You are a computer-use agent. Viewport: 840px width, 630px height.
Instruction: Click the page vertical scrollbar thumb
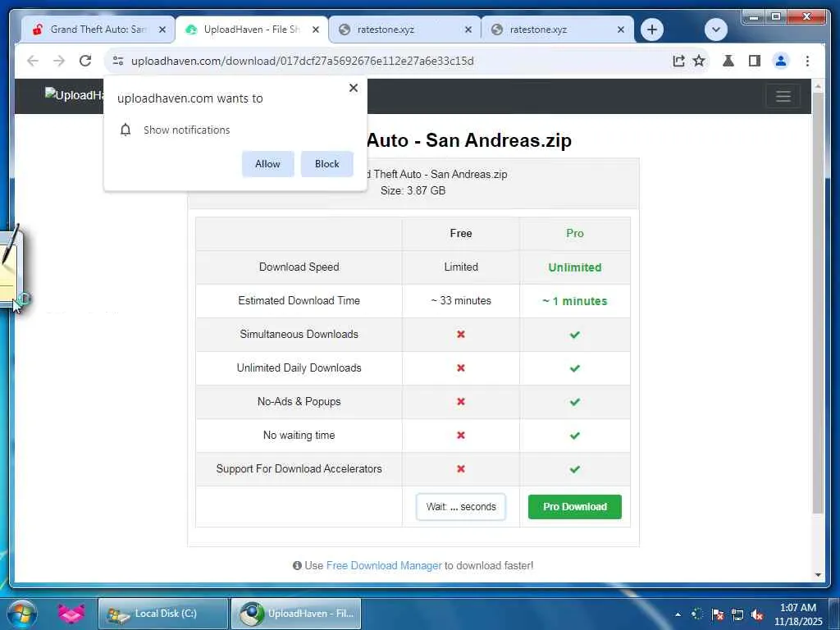click(x=818, y=303)
